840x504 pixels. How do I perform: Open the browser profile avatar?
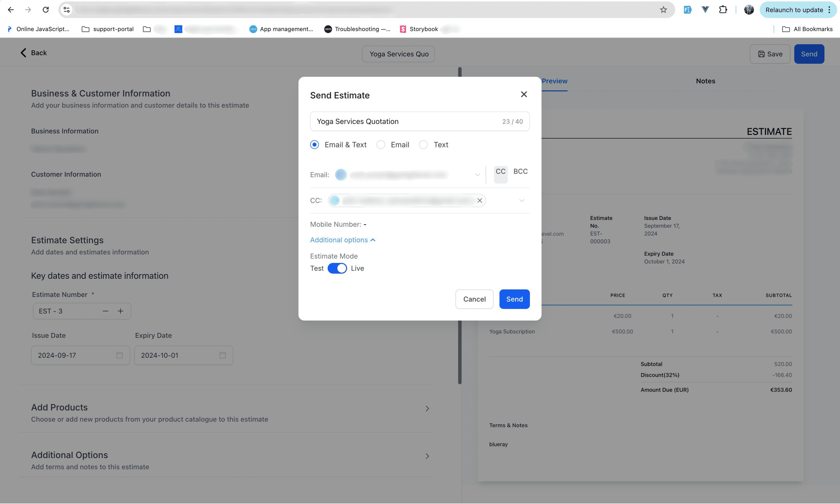[749, 10]
